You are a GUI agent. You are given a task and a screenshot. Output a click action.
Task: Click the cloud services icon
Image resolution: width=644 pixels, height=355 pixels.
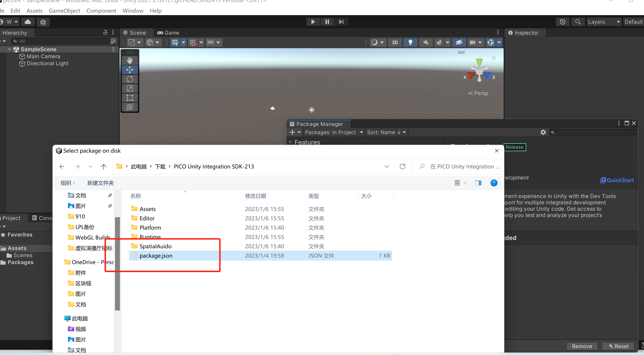(x=28, y=22)
